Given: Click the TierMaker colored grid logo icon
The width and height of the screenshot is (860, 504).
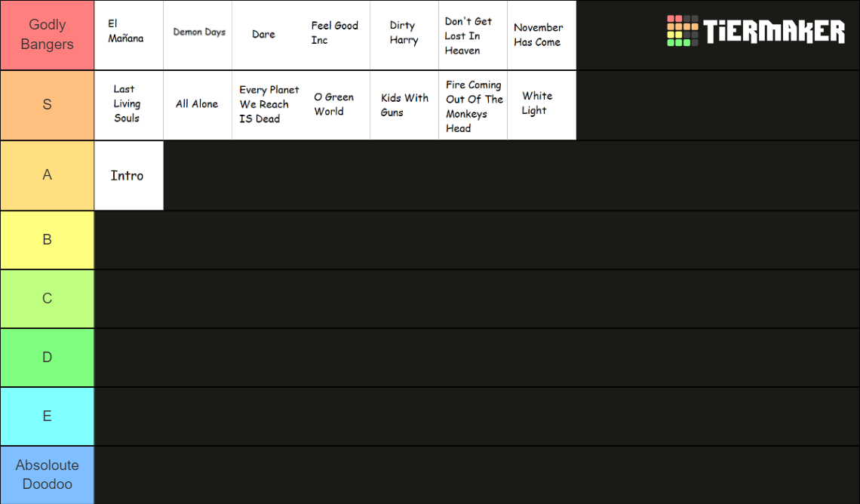Looking at the screenshot, I should coord(682,31).
